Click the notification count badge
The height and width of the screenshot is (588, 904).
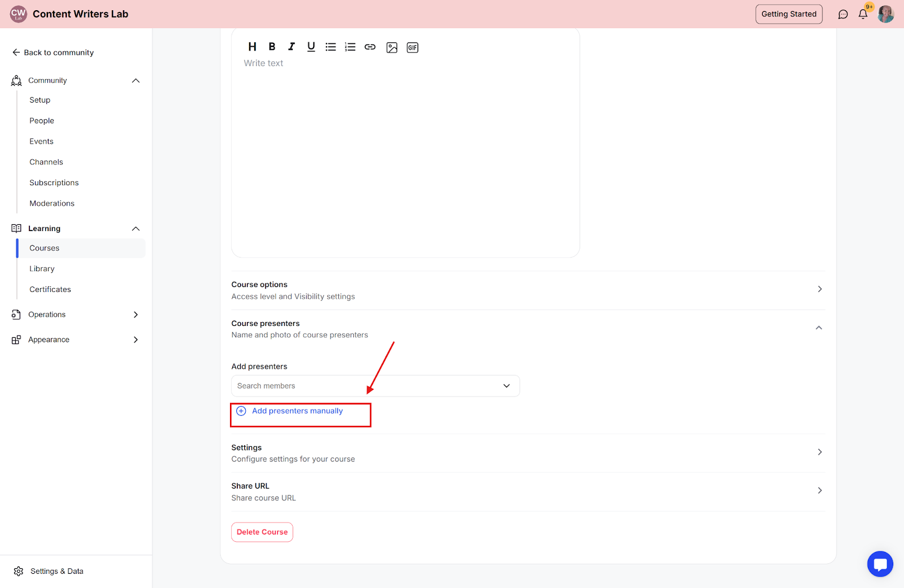[x=870, y=7]
